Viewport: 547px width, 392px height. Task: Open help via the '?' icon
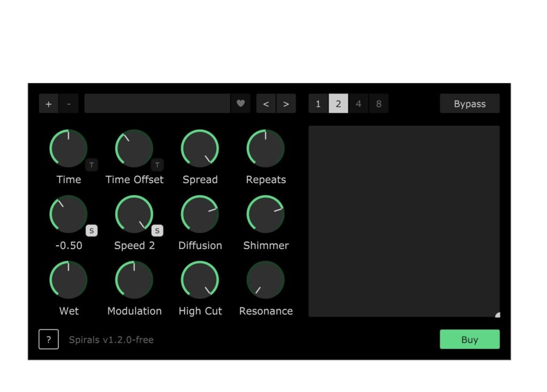tap(49, 339)
